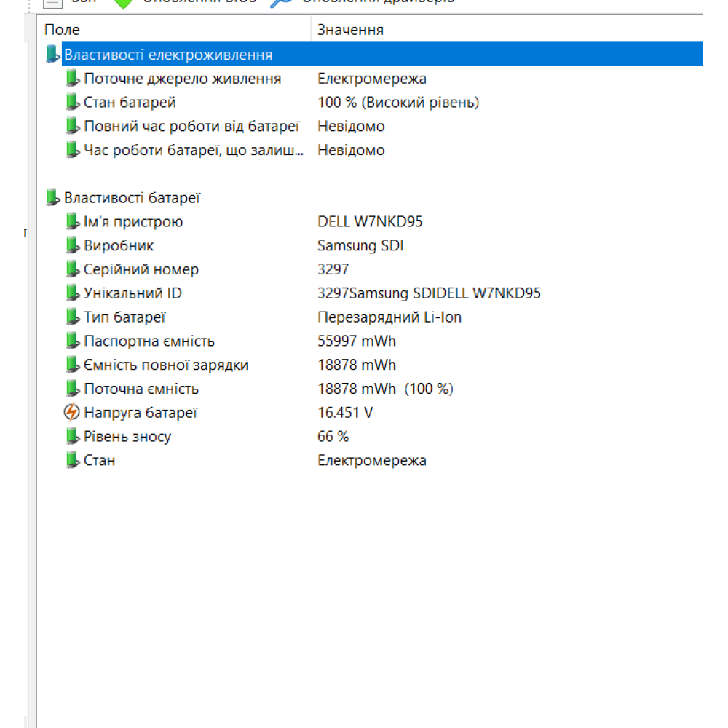Click the lightning icon next to 'Напруга батареї'
This screenshot has width=728, height=728.
(73, 412)
